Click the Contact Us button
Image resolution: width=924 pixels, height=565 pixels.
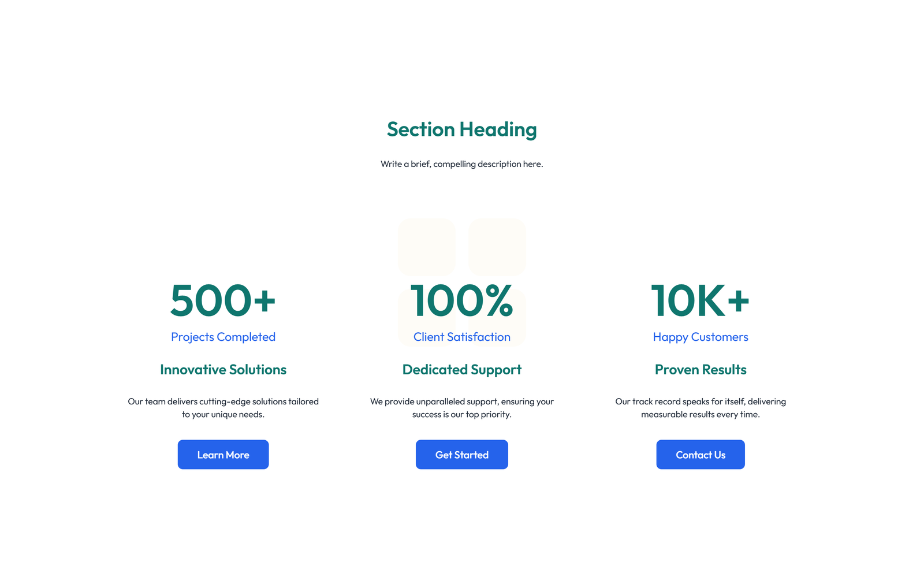click(x=700, y=455)
